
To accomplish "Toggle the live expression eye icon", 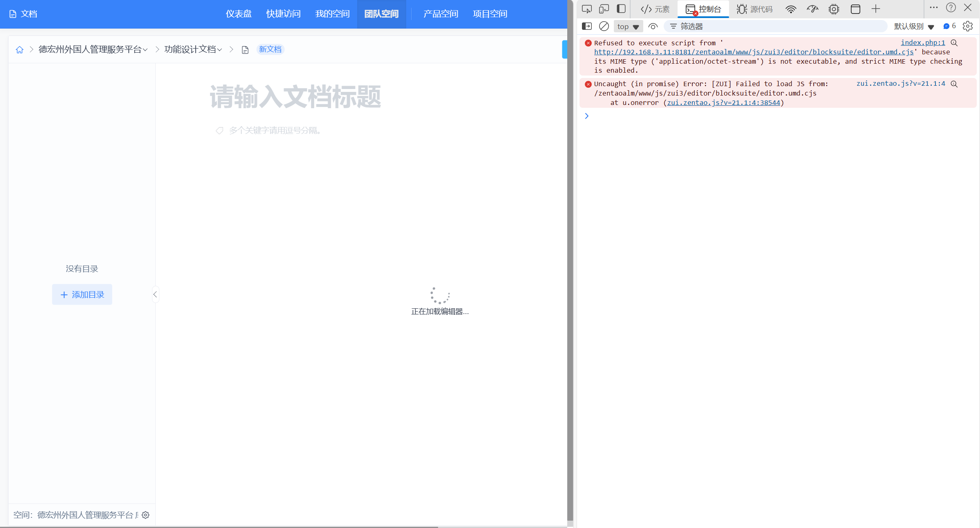I will [653, 27].
